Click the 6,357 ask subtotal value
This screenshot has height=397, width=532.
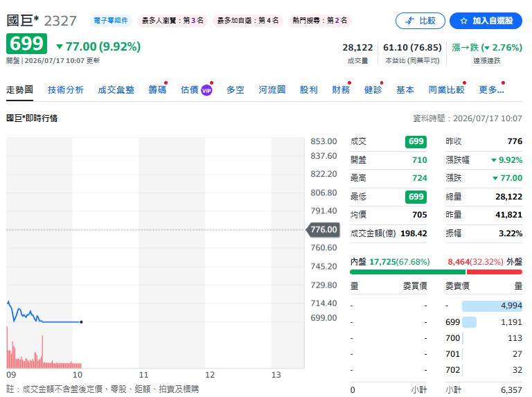(511, 390)
